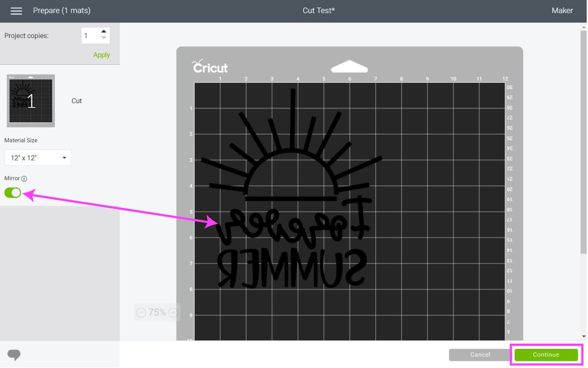Zoom out with the minus icon

pos(141,312)
